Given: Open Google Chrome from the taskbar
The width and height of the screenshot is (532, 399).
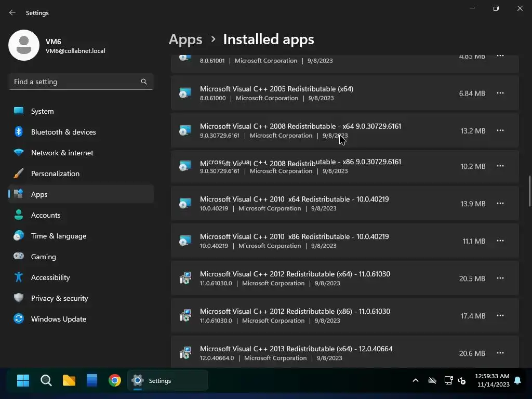Looking at the screenshot, I should pyautogui.click(x=115, y=381).
